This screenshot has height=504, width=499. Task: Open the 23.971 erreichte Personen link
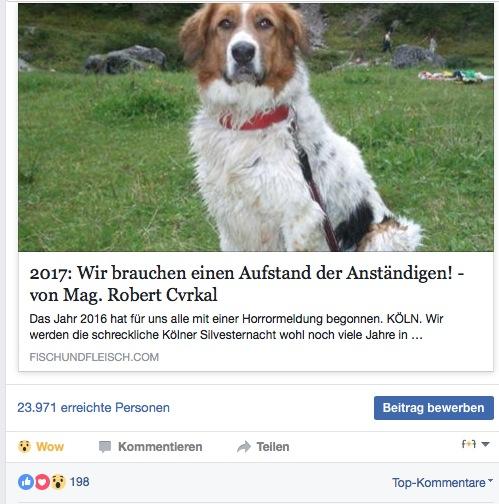click(x=93, y=407)
